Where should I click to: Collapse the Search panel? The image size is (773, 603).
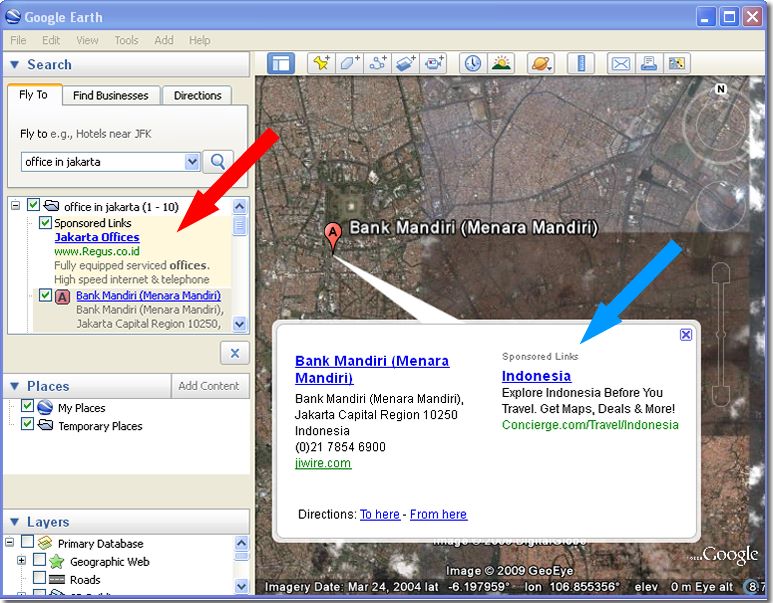[x=14, y=65]
